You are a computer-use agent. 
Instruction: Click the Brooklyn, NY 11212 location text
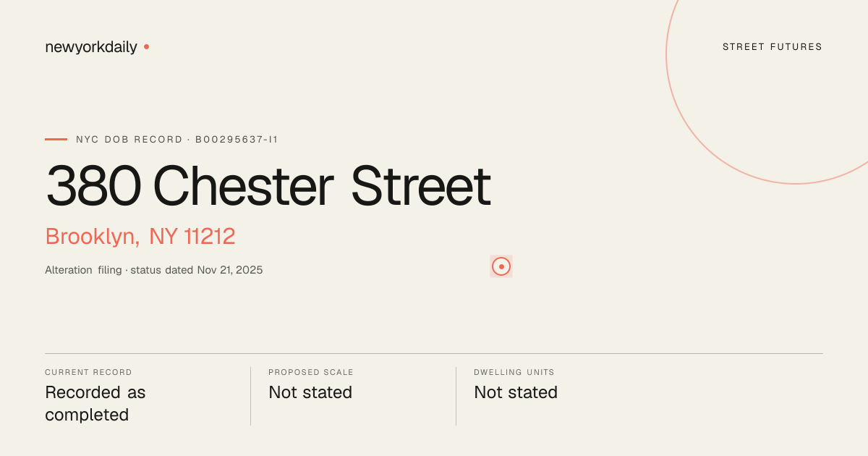(x=140, y=237)
